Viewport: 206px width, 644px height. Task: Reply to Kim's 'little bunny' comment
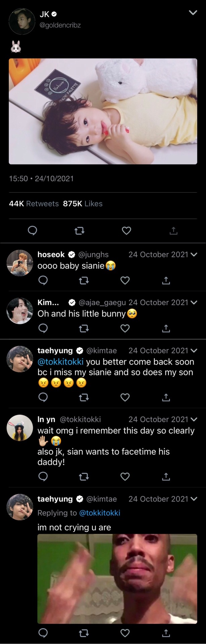point(43,328)
